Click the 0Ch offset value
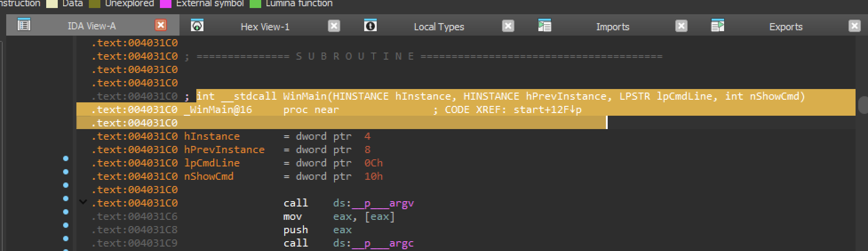This screenshot has height=251, width=868. (x=374, y=163)
